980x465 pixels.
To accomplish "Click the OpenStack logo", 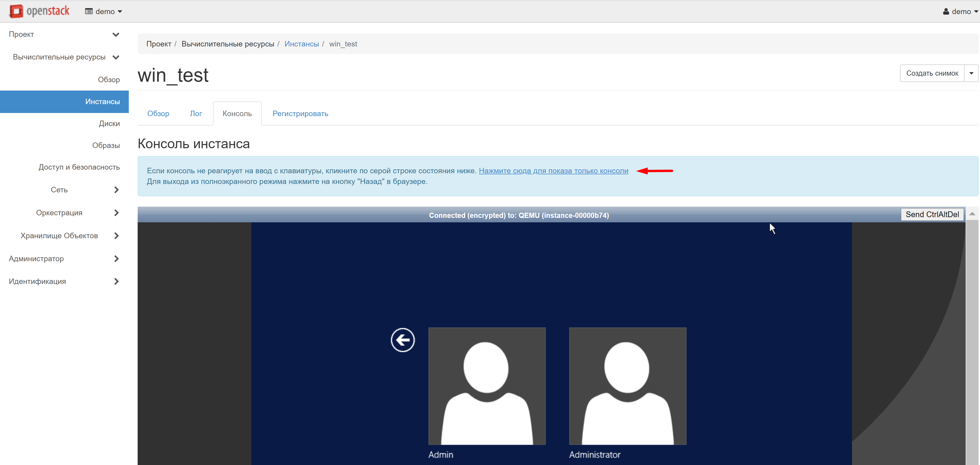I will pyautogui.click(x=39, y=11).
